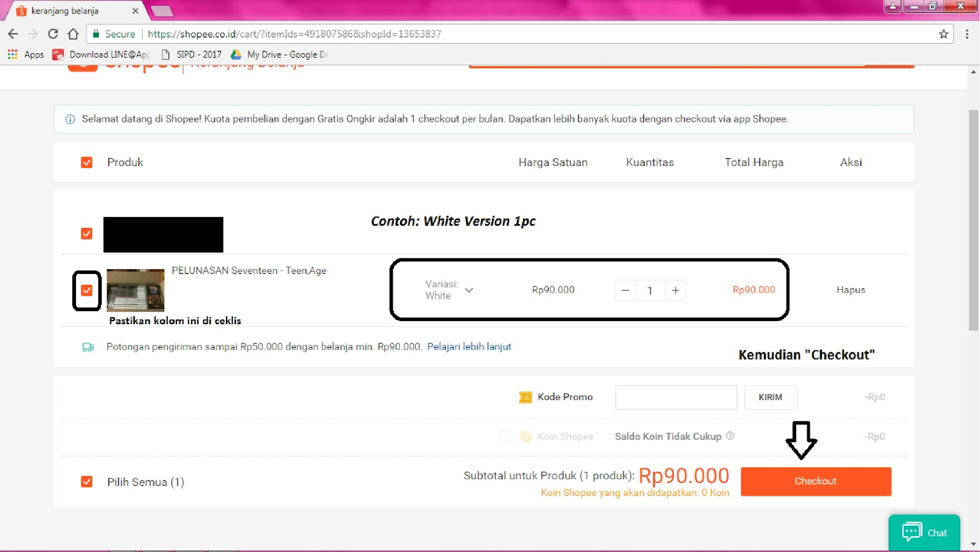The height and width of the screenshot is (552, 980).
Task: Toggle the Koin Shopee checkbox
Action: click(x=505, y=437)
